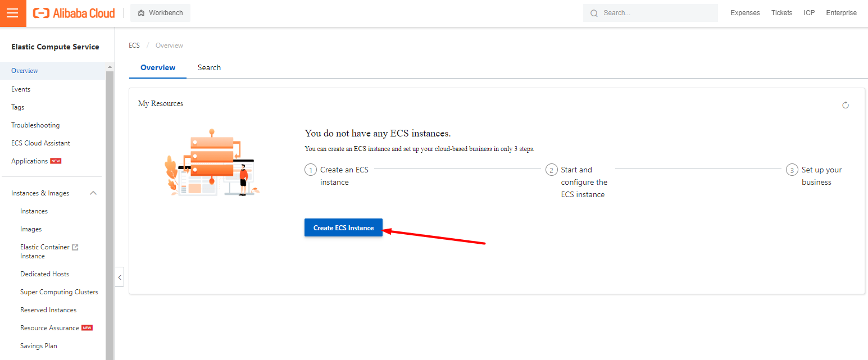The image size is (868, 360).
Task: Open the Tickets menu
Action: (781, 12)
